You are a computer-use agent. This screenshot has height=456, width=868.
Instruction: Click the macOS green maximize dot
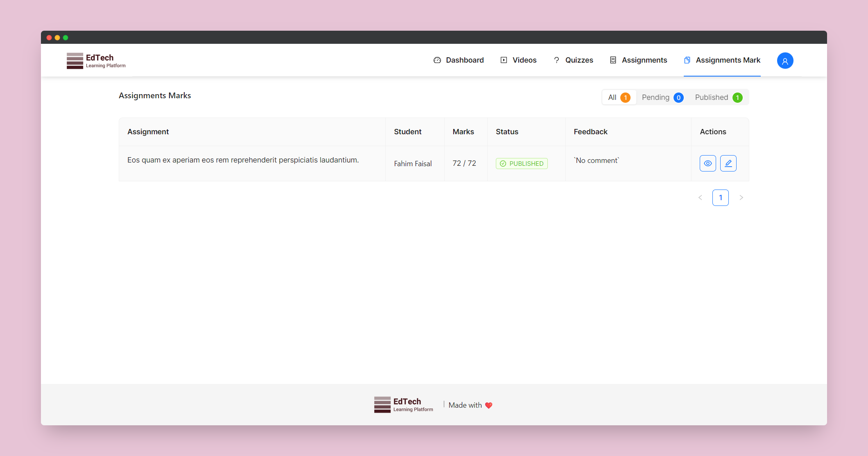tap(66, 38)
